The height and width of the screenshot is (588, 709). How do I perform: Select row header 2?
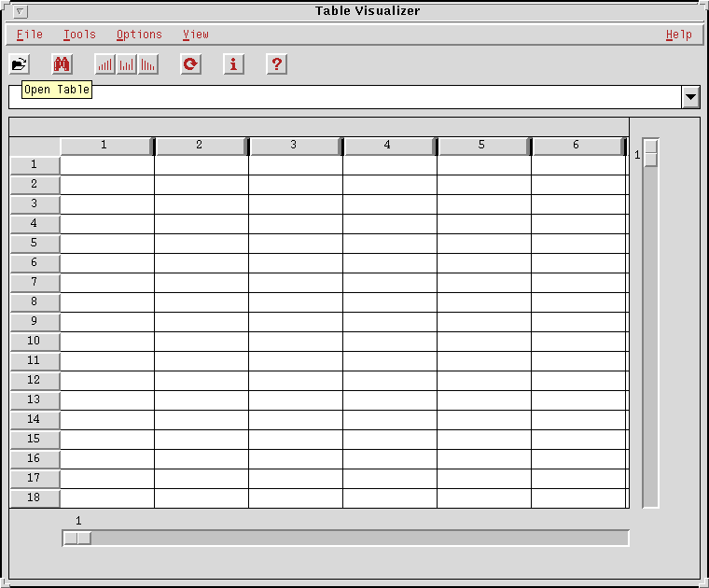pos(35,185)
